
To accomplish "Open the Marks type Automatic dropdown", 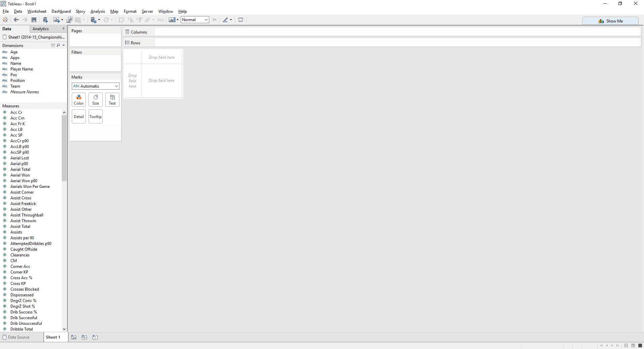I will [96, 86].
